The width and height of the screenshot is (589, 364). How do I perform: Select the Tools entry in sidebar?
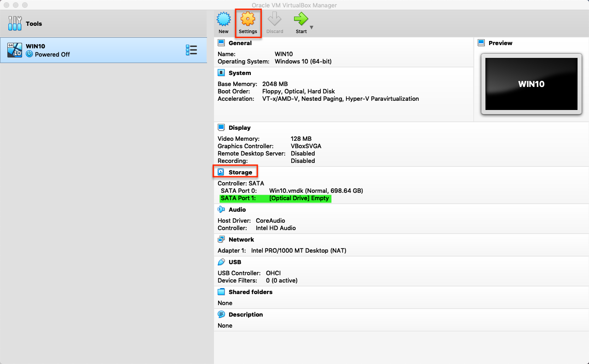(104, 23)
